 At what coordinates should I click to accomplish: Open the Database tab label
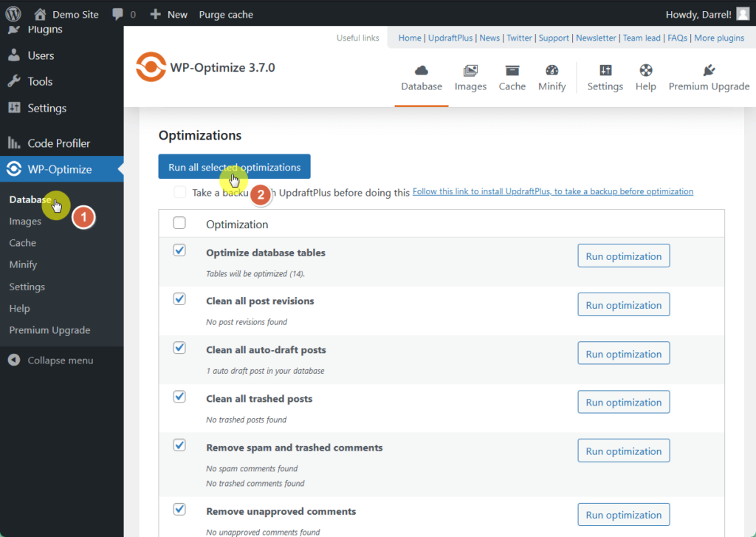[x=422, y=86]
